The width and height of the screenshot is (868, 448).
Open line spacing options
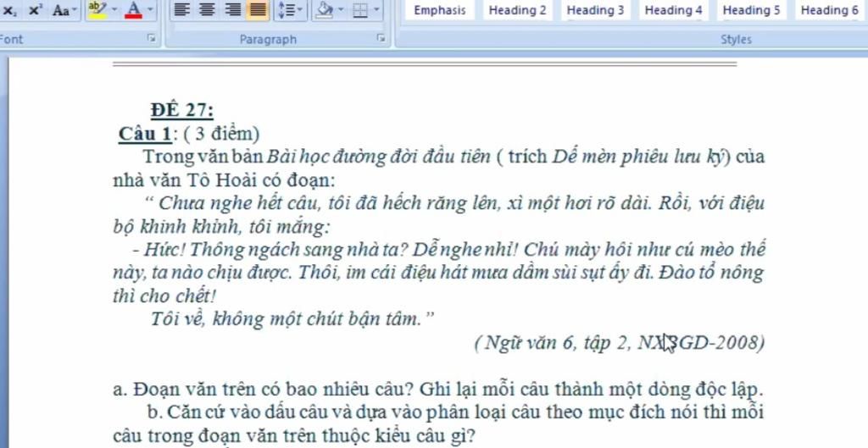290,9
